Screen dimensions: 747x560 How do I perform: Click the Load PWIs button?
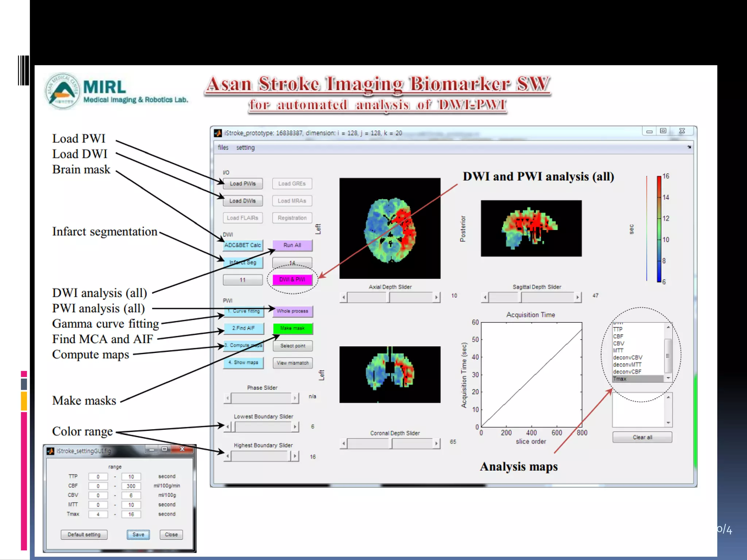(x=243, y=183)
